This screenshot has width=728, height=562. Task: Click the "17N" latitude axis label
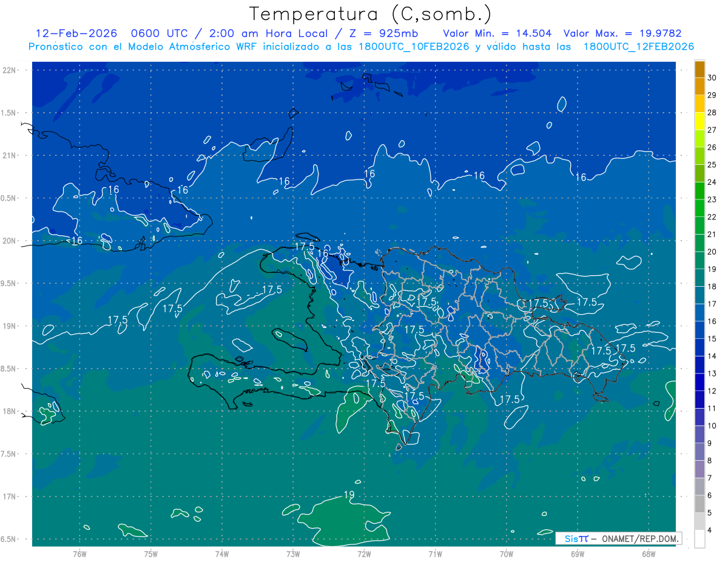(x=10, y=497)
